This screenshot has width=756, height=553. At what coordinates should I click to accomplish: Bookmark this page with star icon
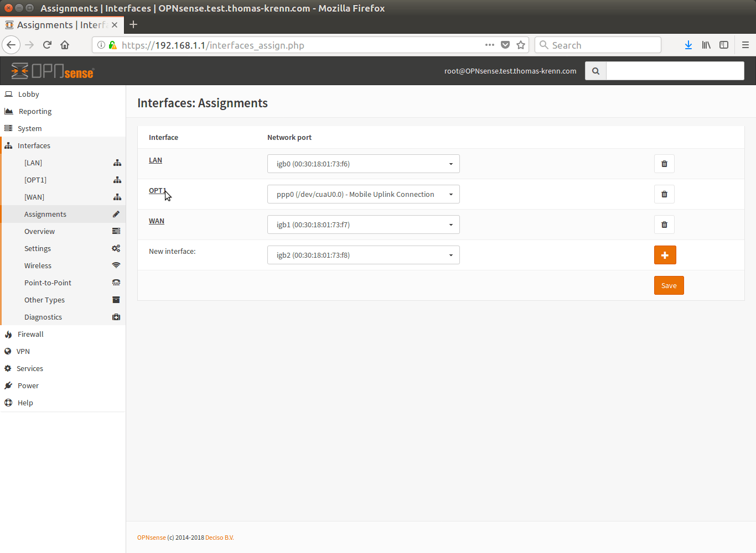pos(521,45)
